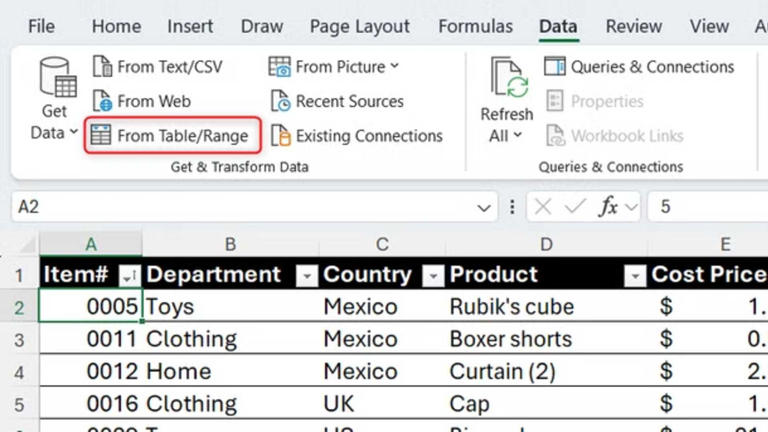The width and height of the screenshot is (768, 432).
Task: Open the Department column filter dropdown
Action: (309, 275)
